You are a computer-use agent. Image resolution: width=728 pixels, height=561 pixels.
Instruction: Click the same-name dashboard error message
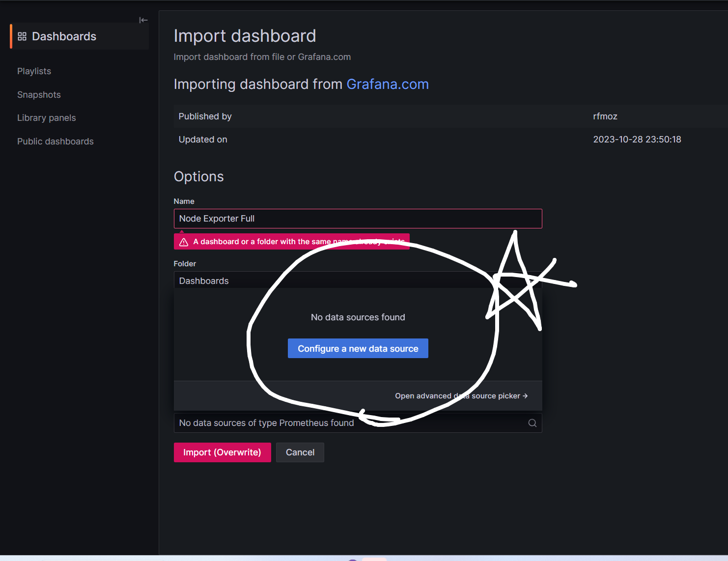click(x=292, y=242)
